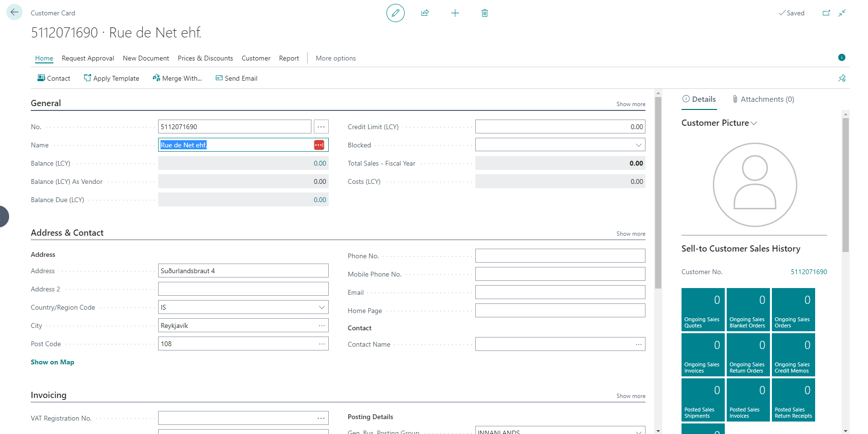The height and width of the screenshot is (434, 868).
Task: Click the Show on Map link
Action: tap(52, 362)
